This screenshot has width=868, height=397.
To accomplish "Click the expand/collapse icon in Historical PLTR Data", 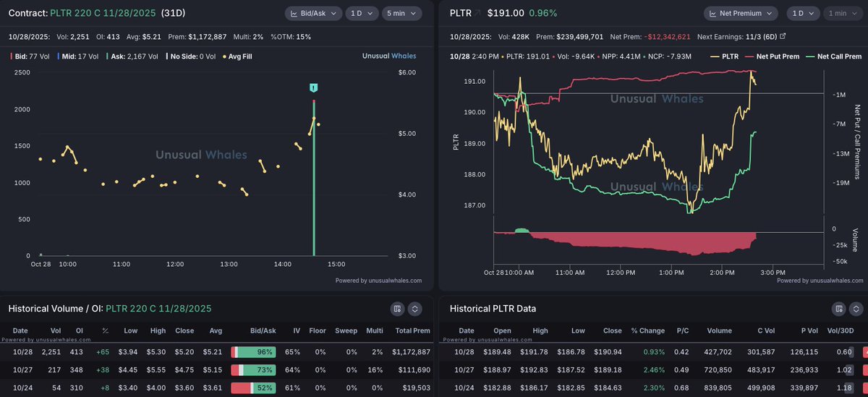I will pos(856,309).
